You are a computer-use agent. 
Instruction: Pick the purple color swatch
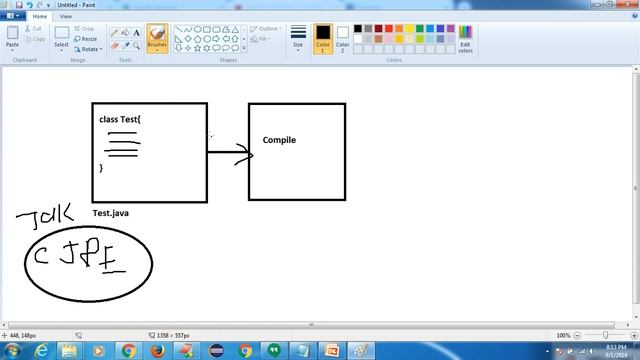(x=451, y=29)
